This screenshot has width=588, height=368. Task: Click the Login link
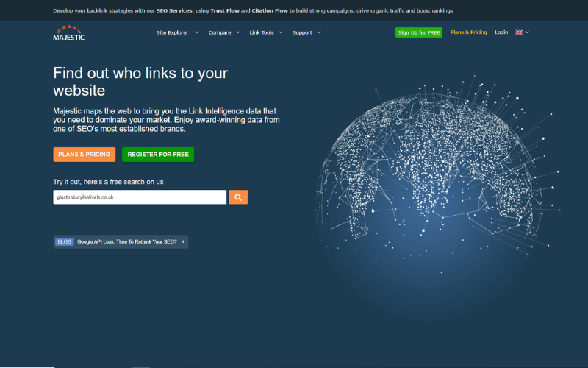point(501,32)
